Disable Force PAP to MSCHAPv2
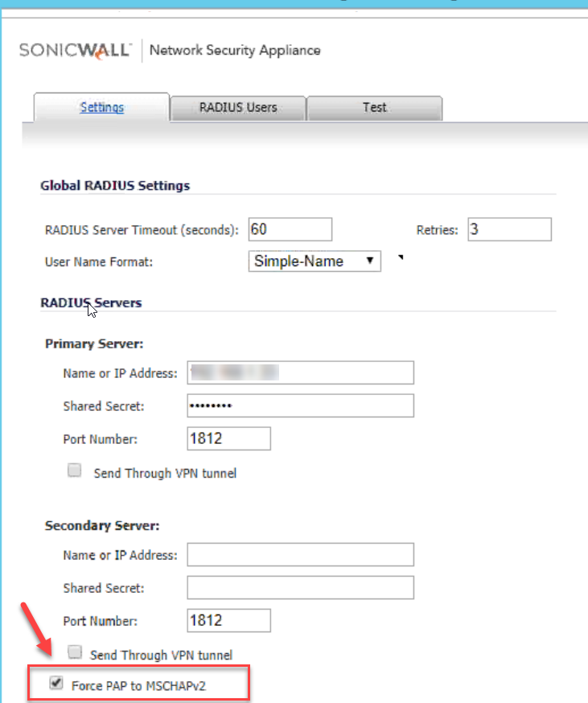 [x=56, y=683]
